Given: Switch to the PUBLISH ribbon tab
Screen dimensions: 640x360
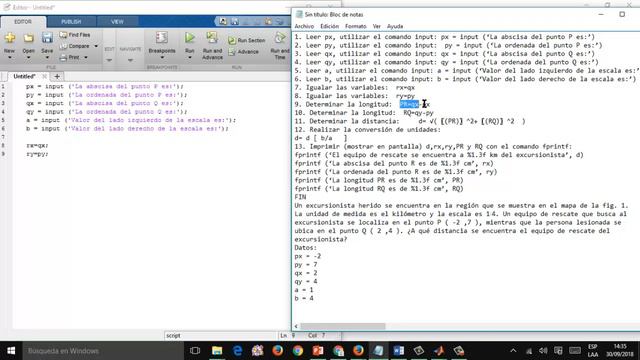Looking at the screenshot, I should [71, 22].
